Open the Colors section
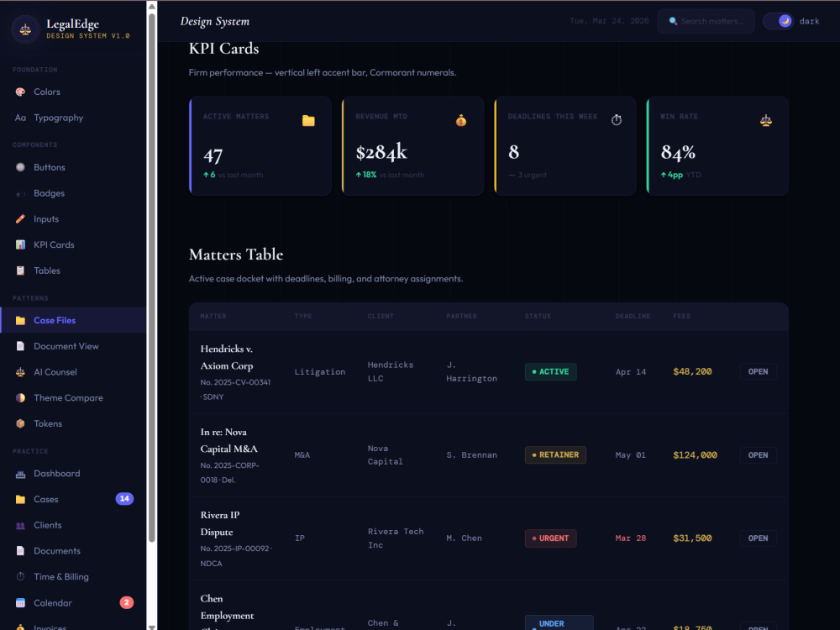Image resolution: width=840 pixels, height=630 pixels. pos(73,92)
